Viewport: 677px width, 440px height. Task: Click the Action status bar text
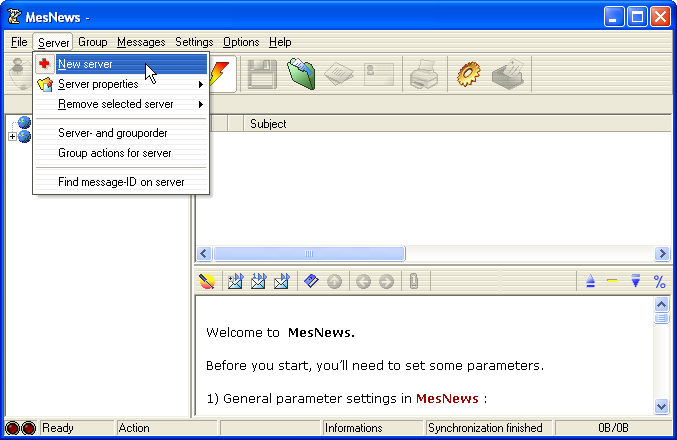(x=134, y=428)
